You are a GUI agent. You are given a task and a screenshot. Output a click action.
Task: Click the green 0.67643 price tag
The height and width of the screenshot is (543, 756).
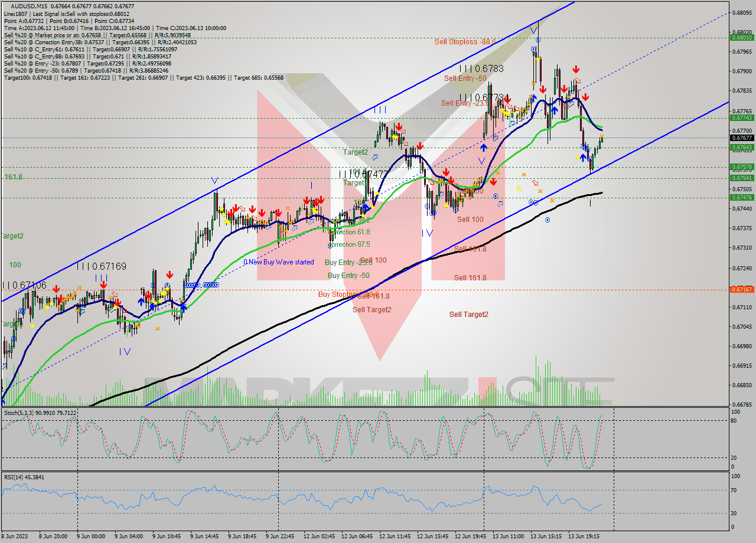pyautogui.click(x=741, y=147)
